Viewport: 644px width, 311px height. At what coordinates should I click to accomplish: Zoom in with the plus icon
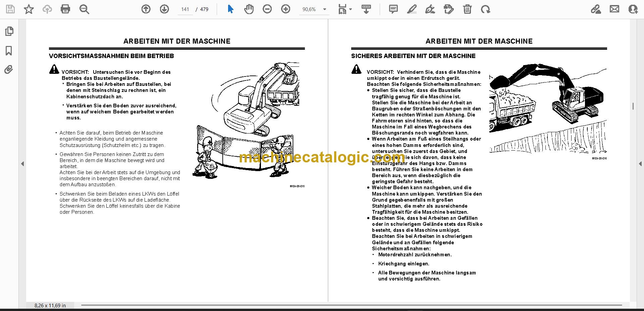pyautogui.click(x=286, y=9)
